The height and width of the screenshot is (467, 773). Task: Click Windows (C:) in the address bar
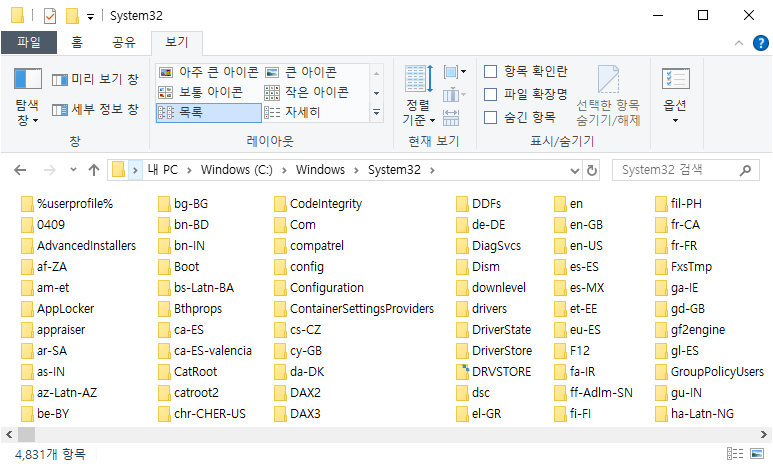coord(237,170)
